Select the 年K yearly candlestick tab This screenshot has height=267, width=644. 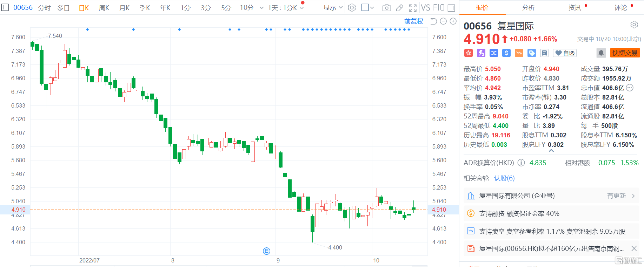tap(165, 8)
